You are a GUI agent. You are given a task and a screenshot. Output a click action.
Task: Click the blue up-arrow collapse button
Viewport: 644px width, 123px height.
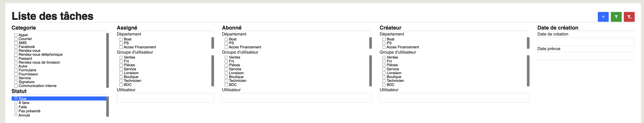603,17
